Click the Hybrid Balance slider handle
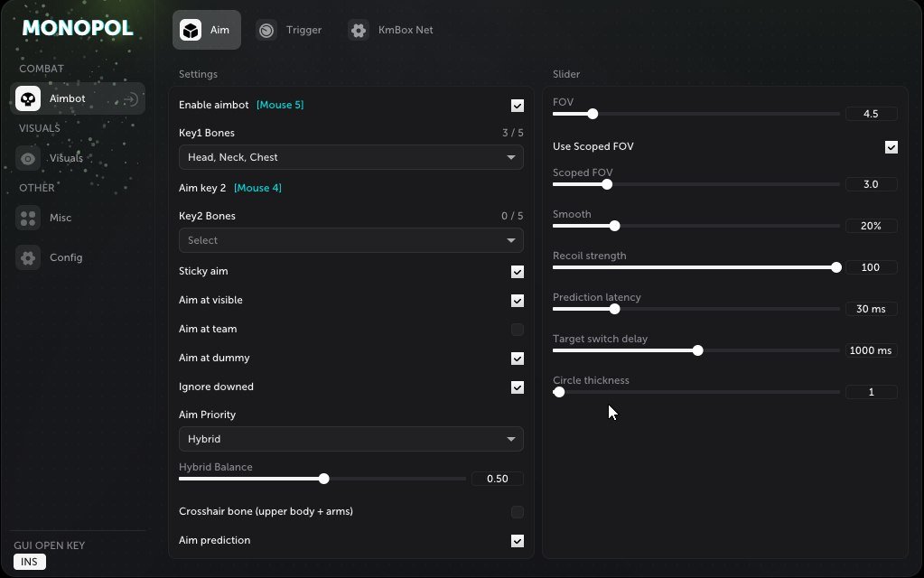Screen dimensions: 924x578 323,479
